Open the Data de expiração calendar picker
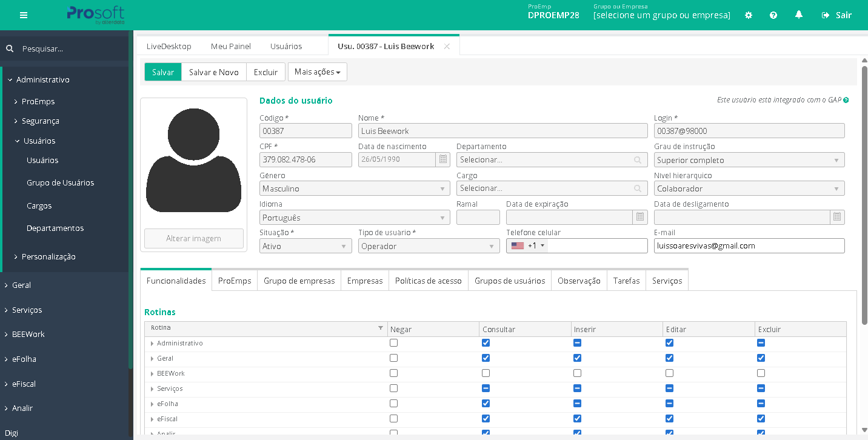The height and width of the screenshot is (440, 868). coord(640,217)
